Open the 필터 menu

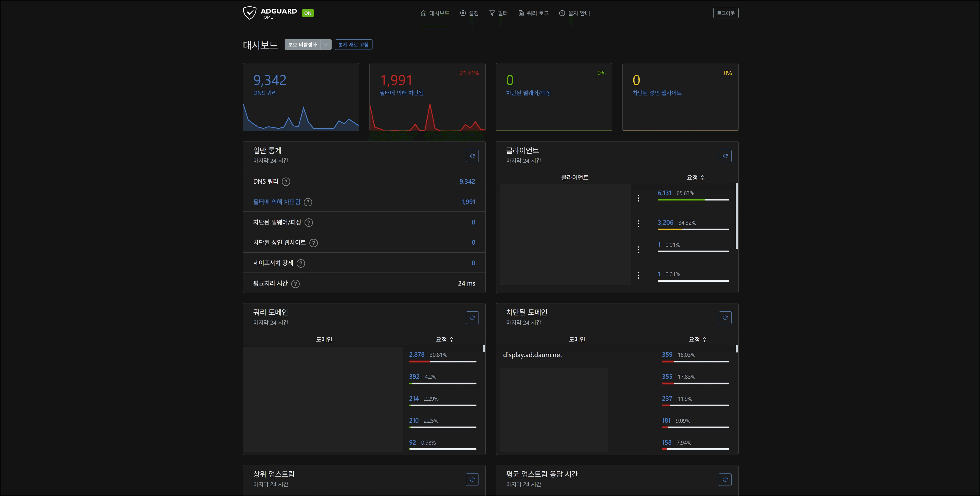498,13
